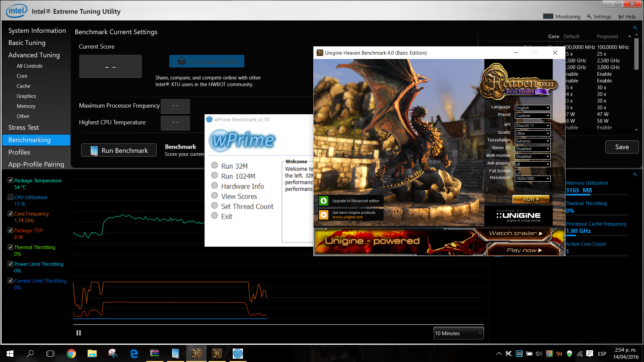644x362 pixels.
Task: Uncheck Package TDP monitor checkbox
Action: [x=10, y=230]
